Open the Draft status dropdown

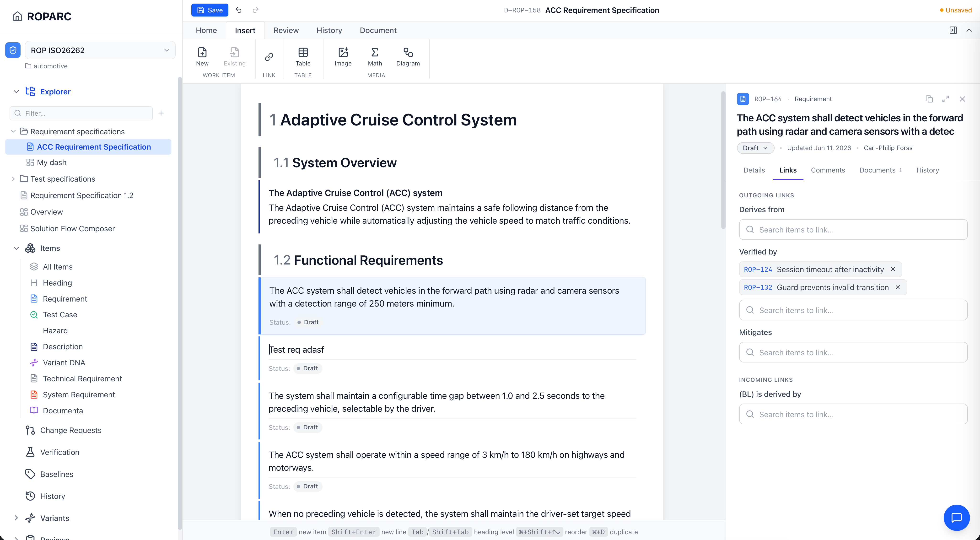755,148
